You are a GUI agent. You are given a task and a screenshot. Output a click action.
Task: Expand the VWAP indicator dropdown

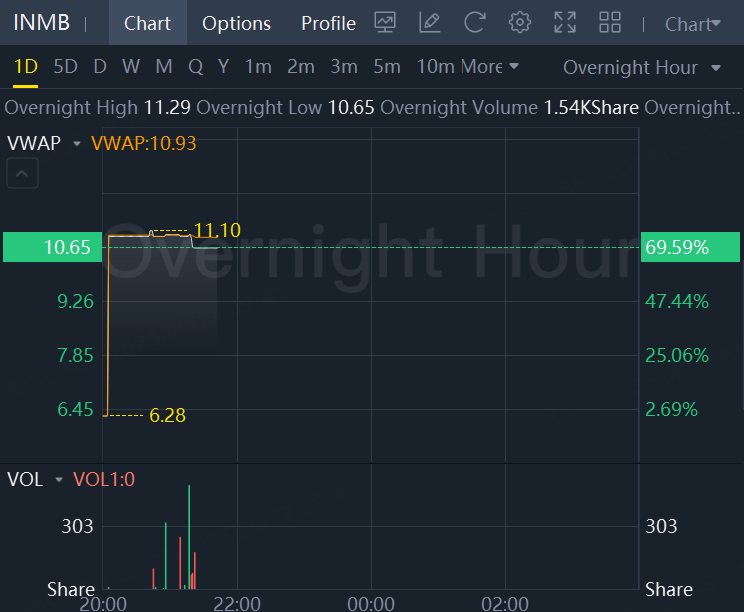(x=77, y=144)
